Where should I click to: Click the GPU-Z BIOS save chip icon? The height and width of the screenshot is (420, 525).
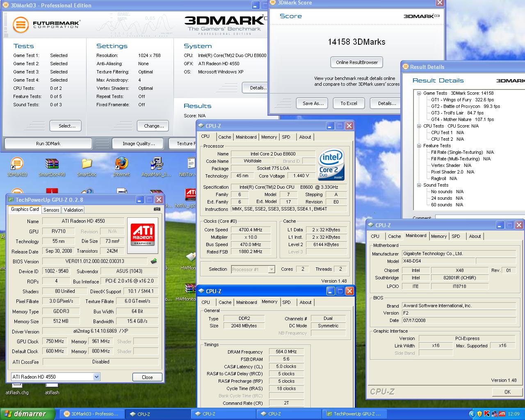click(x=154, y=261)
